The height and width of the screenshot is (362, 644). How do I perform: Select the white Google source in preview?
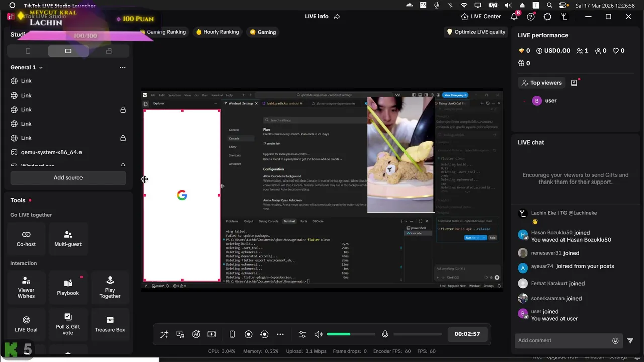pyautogui.click(x=182, y=195)
